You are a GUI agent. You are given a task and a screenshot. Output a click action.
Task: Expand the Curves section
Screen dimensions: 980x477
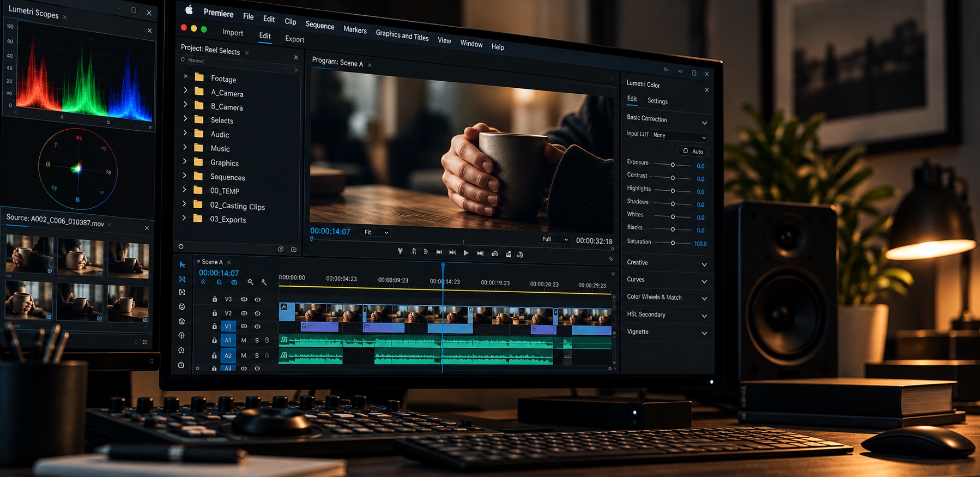tap(704, 281)
